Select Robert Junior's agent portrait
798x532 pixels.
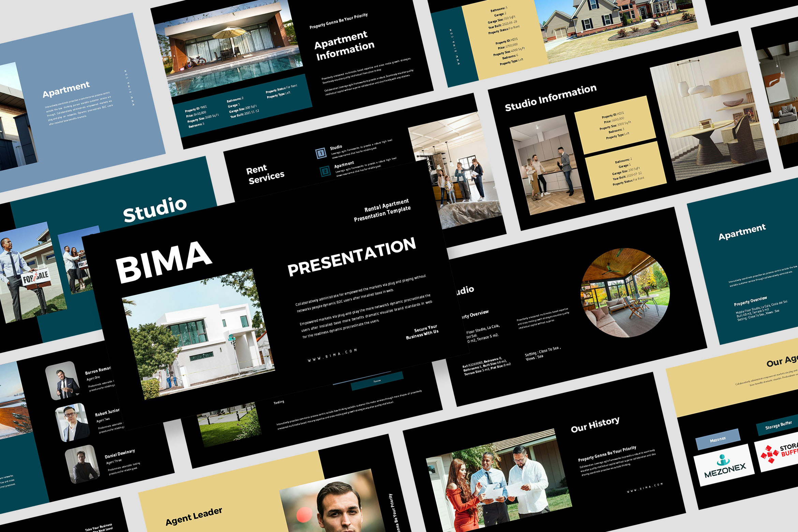click(x=72, y=422)
